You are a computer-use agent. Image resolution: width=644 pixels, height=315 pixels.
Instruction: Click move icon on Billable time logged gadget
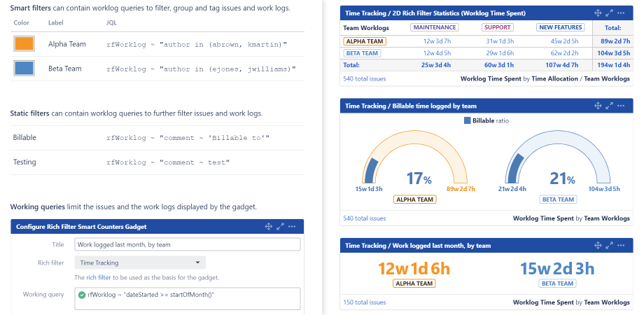tap(598, 106)
